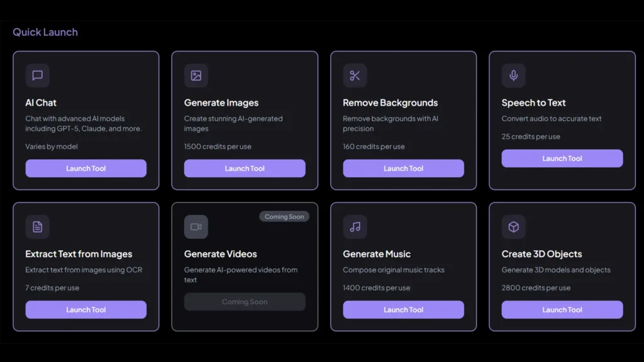Launch the Generate Images tool
Viewport: 644px width, 362px height.
tap(245, 168)
